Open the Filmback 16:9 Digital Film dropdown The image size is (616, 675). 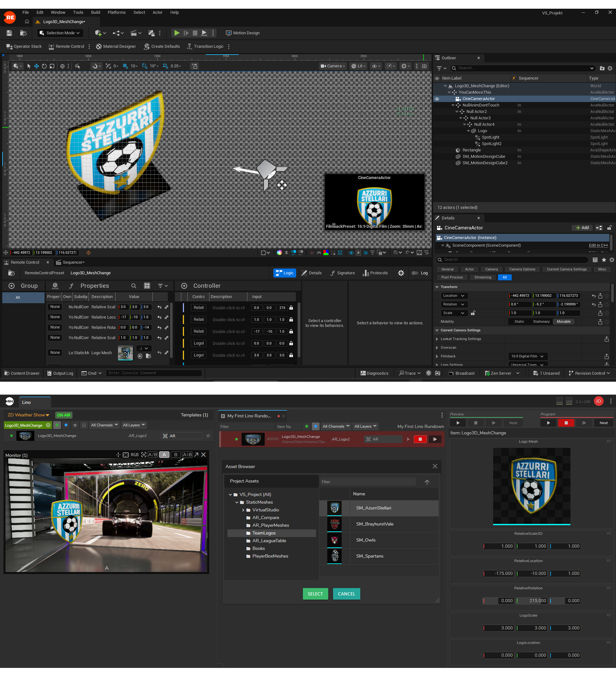527,356
